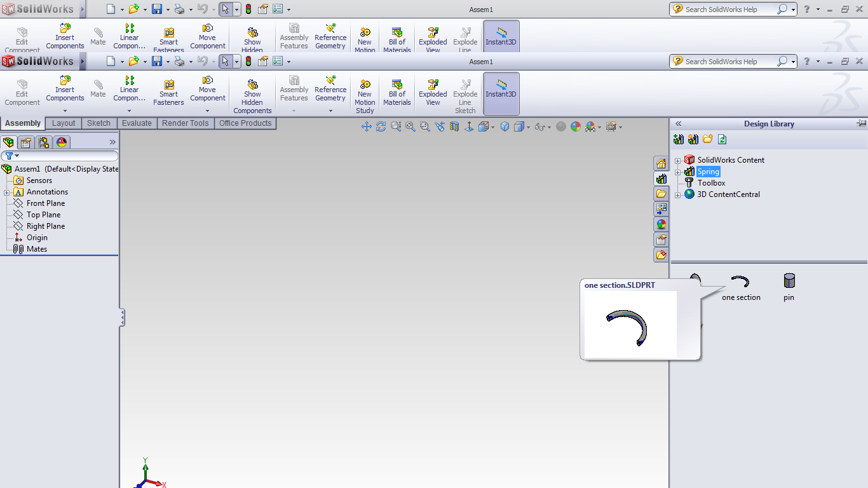Open the Custom Properties task pane tab
Screen dimensions: 868x488
tap(661, 240)
